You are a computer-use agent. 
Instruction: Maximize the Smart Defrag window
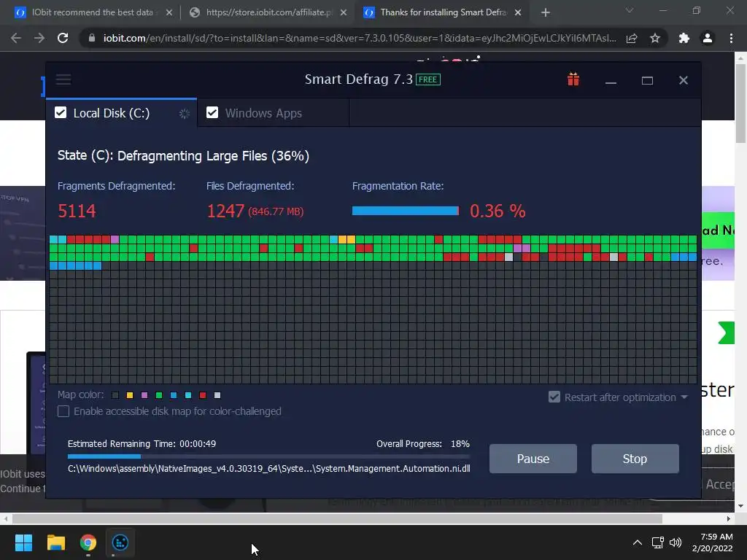[647, 80]
